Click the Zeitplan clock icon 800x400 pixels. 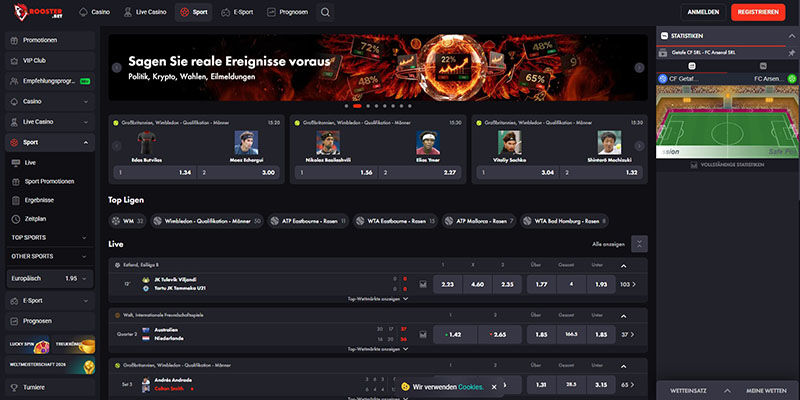(x=16, y=219)
